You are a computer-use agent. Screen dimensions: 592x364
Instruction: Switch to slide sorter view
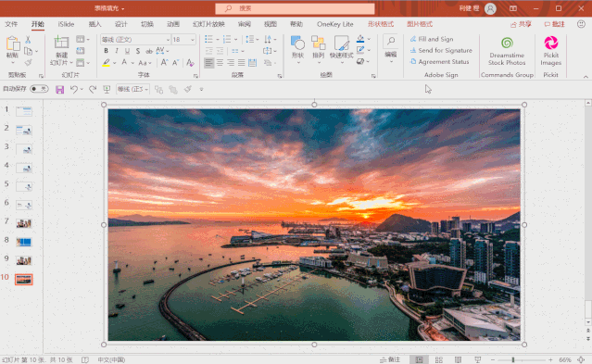click(x=439, y=360)
